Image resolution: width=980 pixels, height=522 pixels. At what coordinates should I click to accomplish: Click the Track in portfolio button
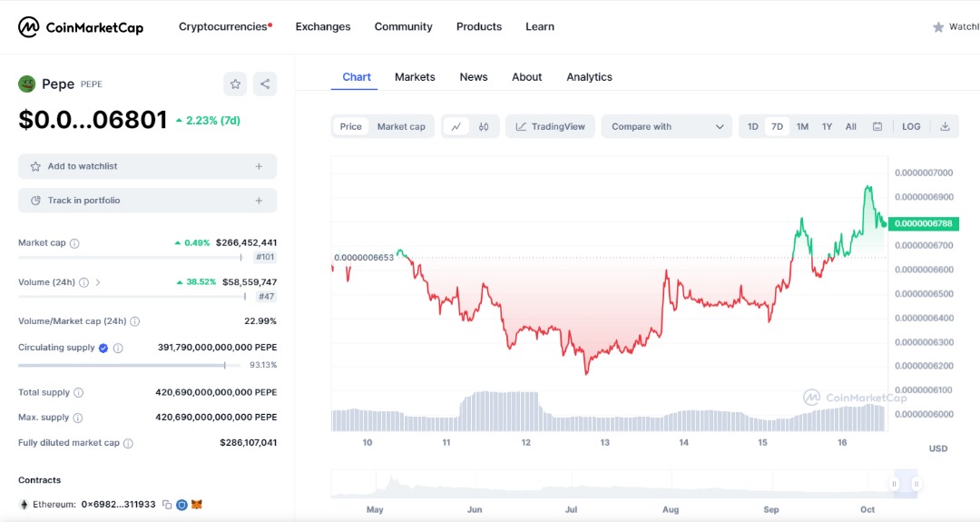click(148, 201)
